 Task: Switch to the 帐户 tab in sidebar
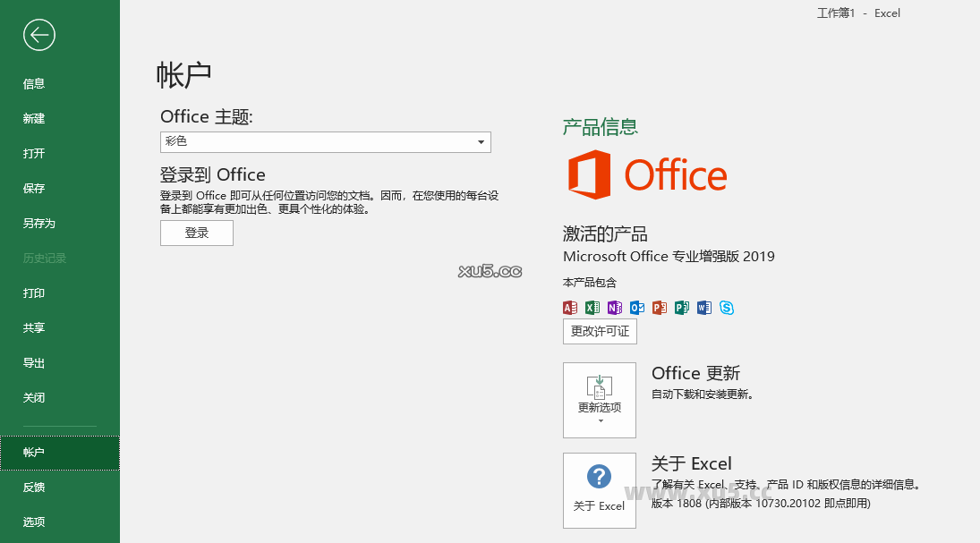34,453
